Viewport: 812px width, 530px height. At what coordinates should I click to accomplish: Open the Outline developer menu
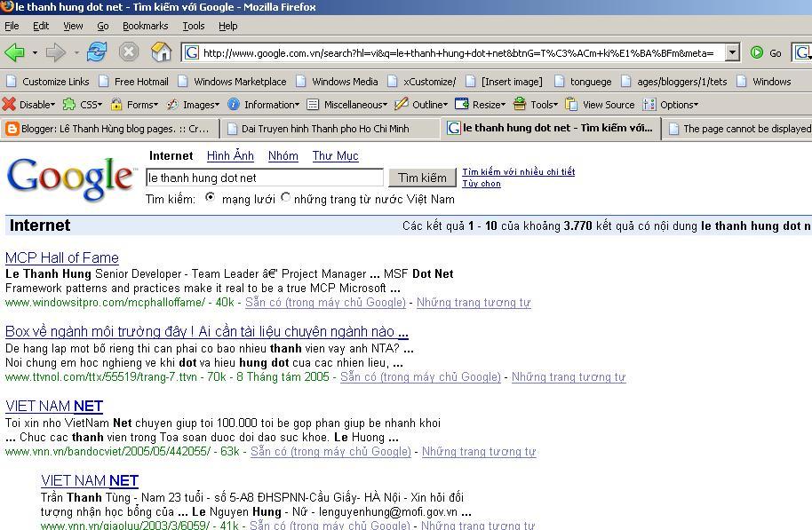point(421,105)
